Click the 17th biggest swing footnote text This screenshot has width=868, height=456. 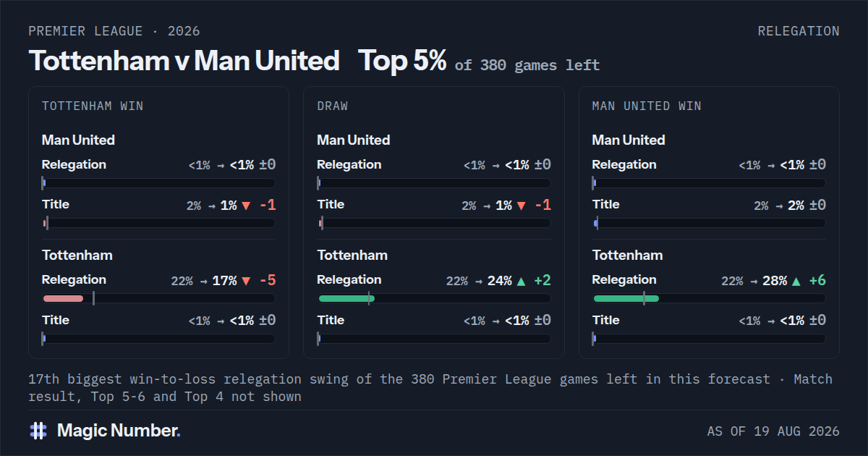coord(430,388)
